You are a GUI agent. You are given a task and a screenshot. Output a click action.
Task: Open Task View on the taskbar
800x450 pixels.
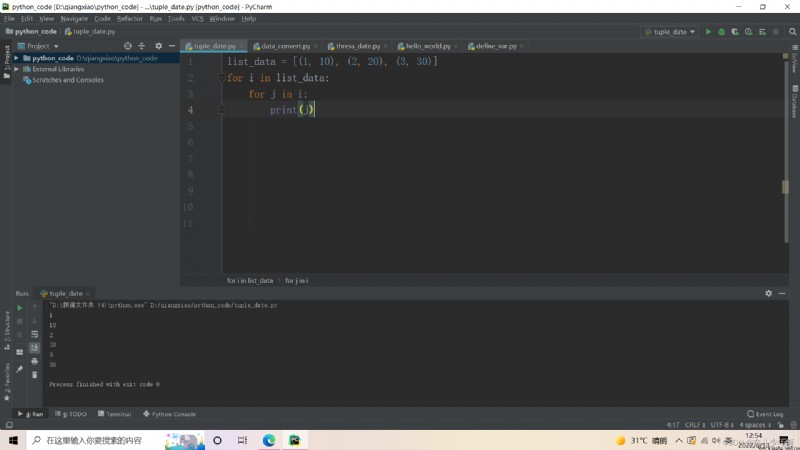(x=242, y=440)
